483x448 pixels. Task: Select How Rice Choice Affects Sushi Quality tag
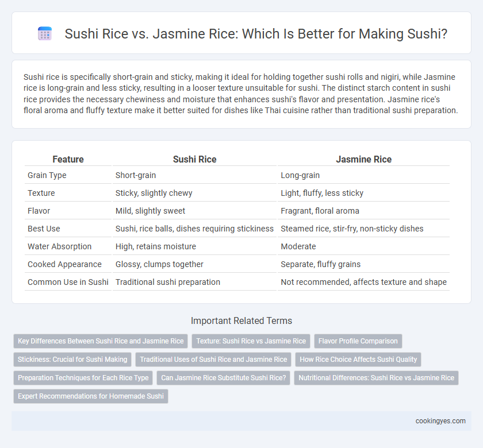[358, 360]
